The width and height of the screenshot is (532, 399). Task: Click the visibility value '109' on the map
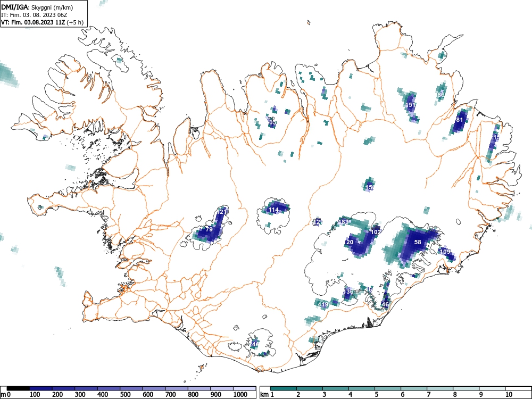tap(445, 252)
